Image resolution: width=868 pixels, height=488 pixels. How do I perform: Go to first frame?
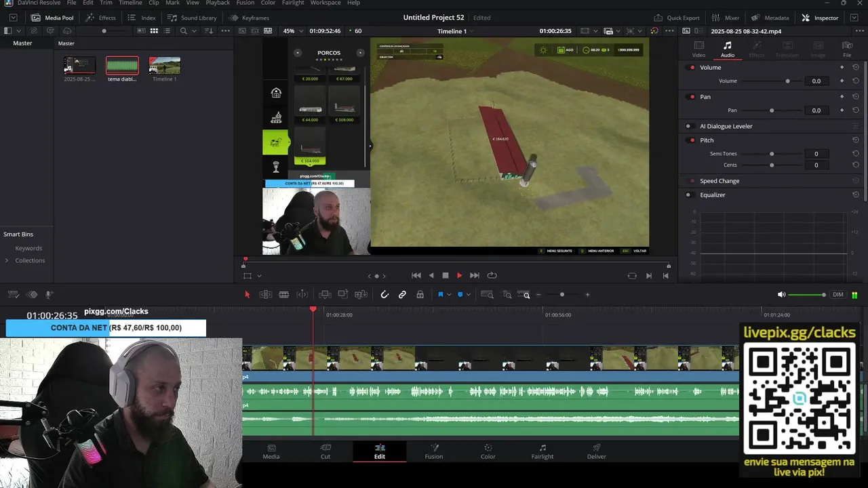[416, 275]
